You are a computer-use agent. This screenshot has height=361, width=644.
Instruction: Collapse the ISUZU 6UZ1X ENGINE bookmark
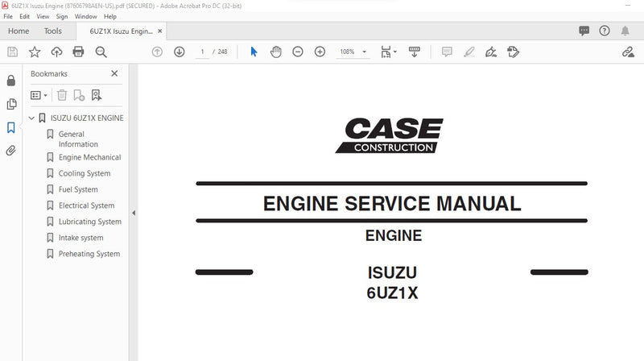(x=31, y=118)
